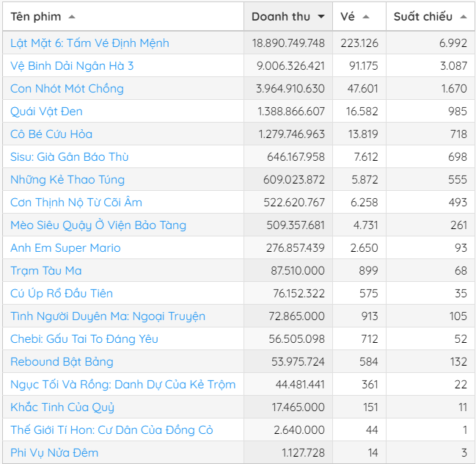This screenshot has height=464, width=476.
Task: Sort table by Doanh thu column header
Action: (x=280, y=17)
